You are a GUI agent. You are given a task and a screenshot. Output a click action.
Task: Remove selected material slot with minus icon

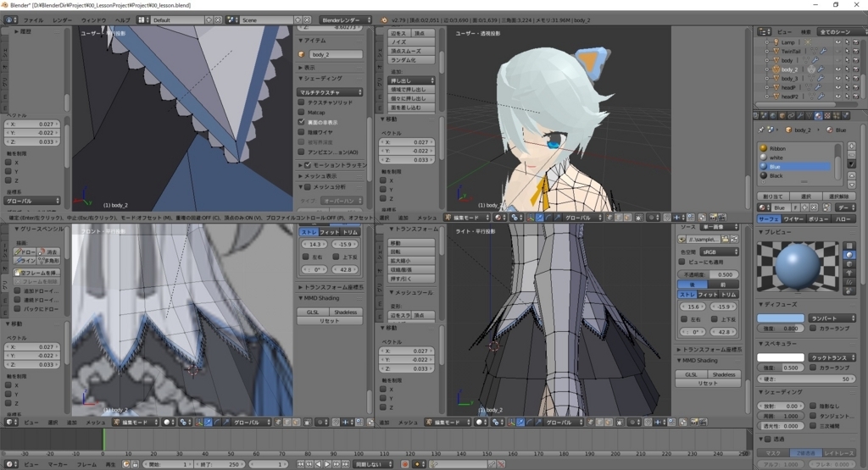(851, 155)
